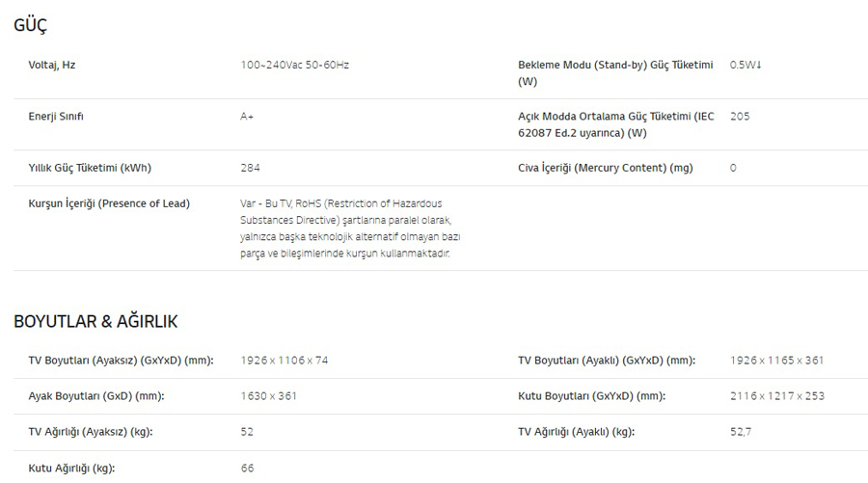
Task: Select the Enerji Sınıfı label
Action: [x=56, y=117]
